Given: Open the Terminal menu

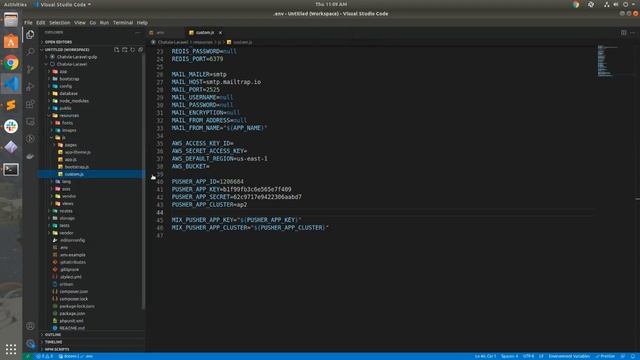Looking at the screenshot, I should pos(123,23).
